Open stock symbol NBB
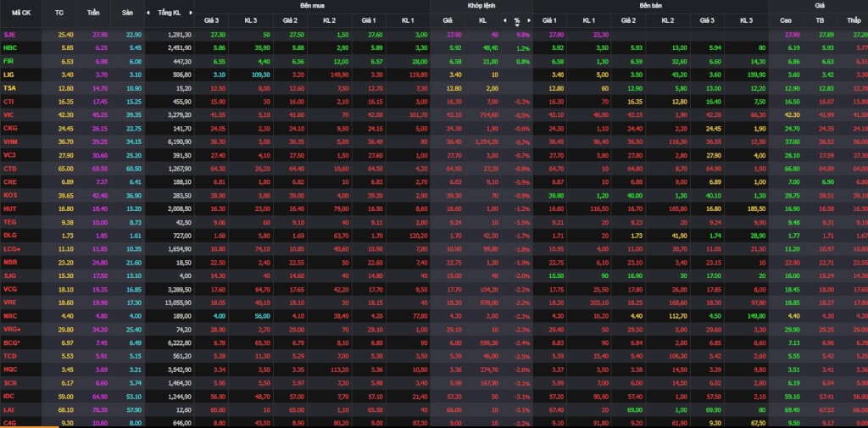Screen dimensions: 868x428 [x=10, y=262]
